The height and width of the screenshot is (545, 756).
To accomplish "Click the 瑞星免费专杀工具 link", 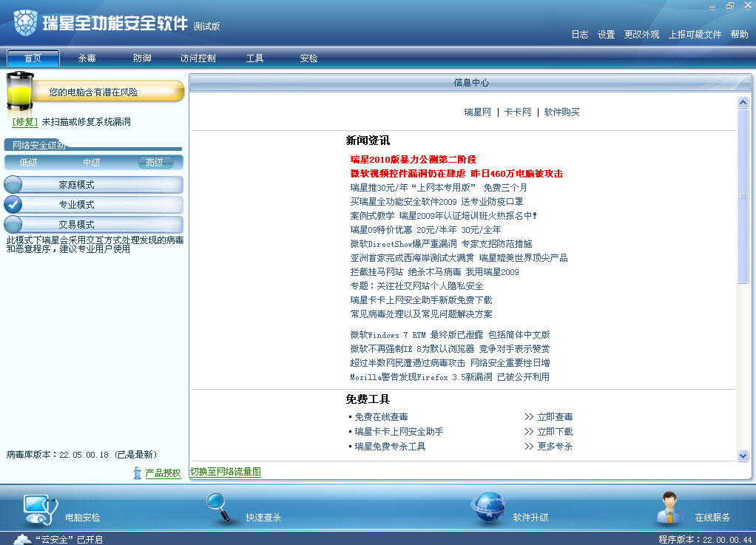I will point(390,446).
